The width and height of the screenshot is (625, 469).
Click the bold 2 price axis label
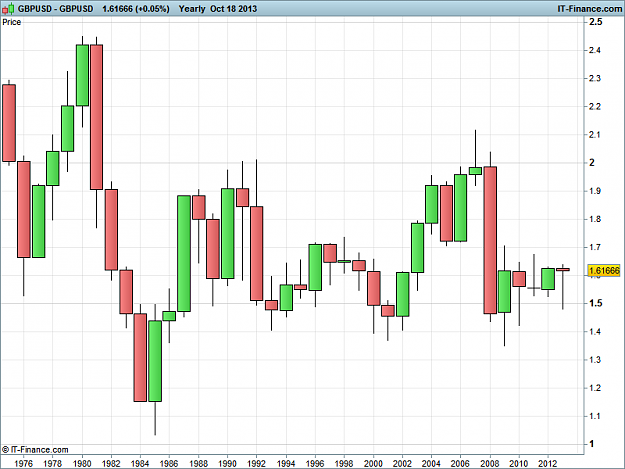592,163
